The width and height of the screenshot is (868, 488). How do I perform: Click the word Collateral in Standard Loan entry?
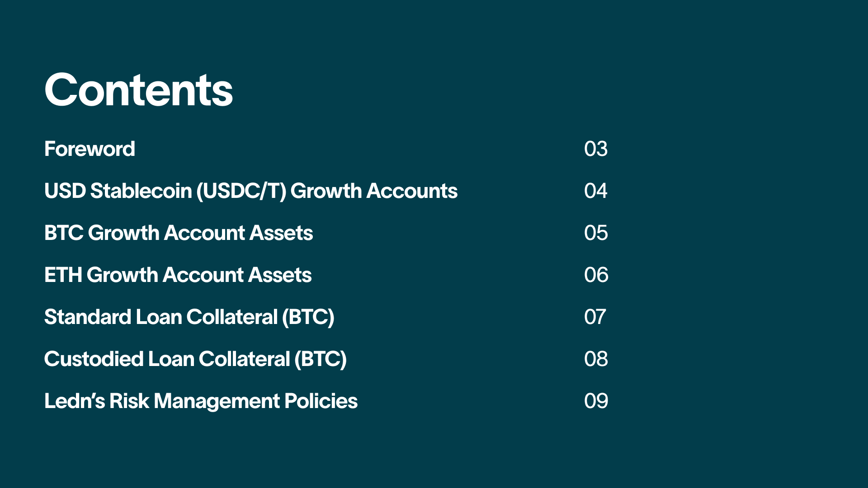(232, 317)
